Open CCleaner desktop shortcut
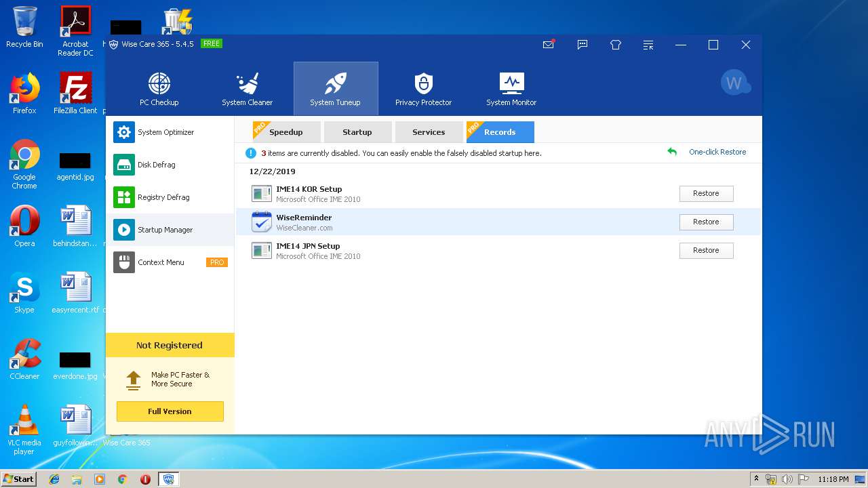 click(x=24, y=359)
